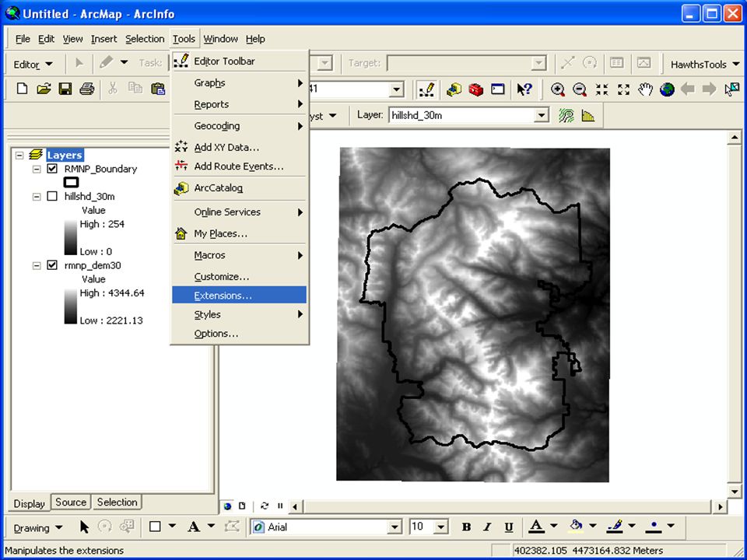Open the Arial font name dropdown
747x560 pixels.
point(395,527)
